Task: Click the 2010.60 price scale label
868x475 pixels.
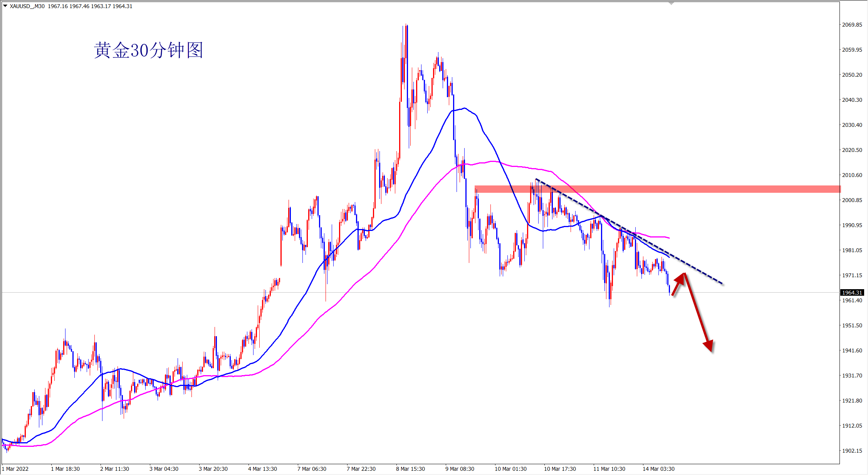Action: click(x=852, y=175)
